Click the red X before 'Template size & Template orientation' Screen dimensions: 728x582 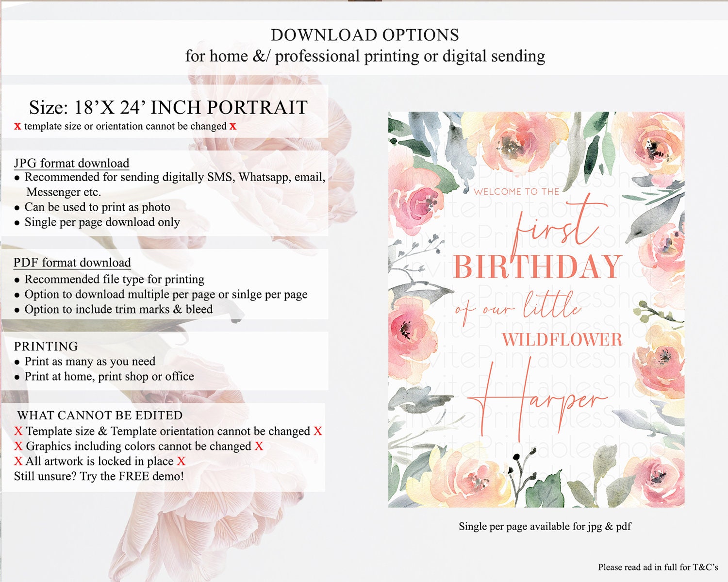18,431
